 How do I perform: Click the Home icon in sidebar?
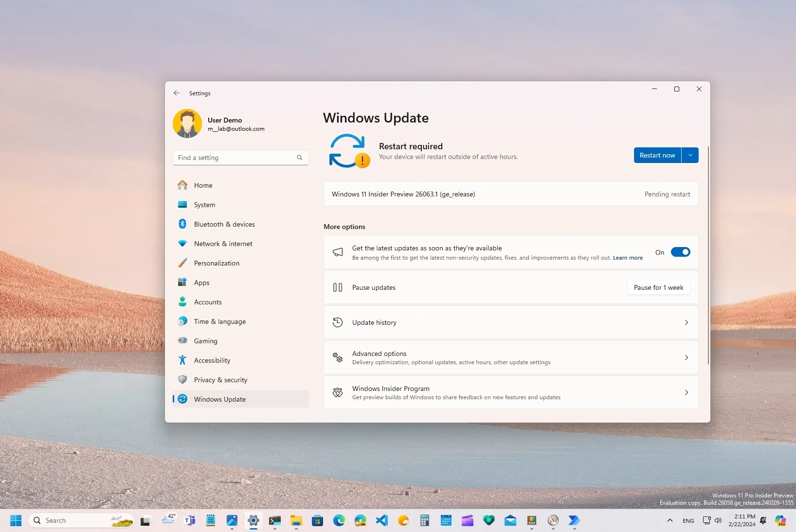(x=182, y=185)
